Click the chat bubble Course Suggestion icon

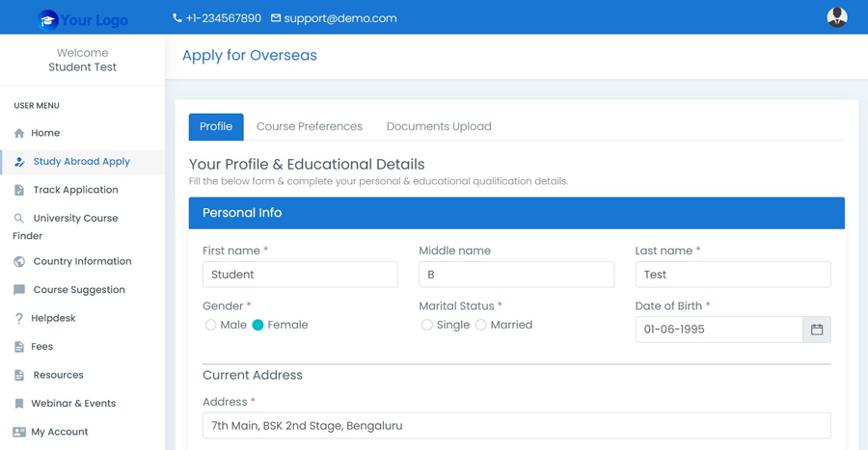coord(19,290)
